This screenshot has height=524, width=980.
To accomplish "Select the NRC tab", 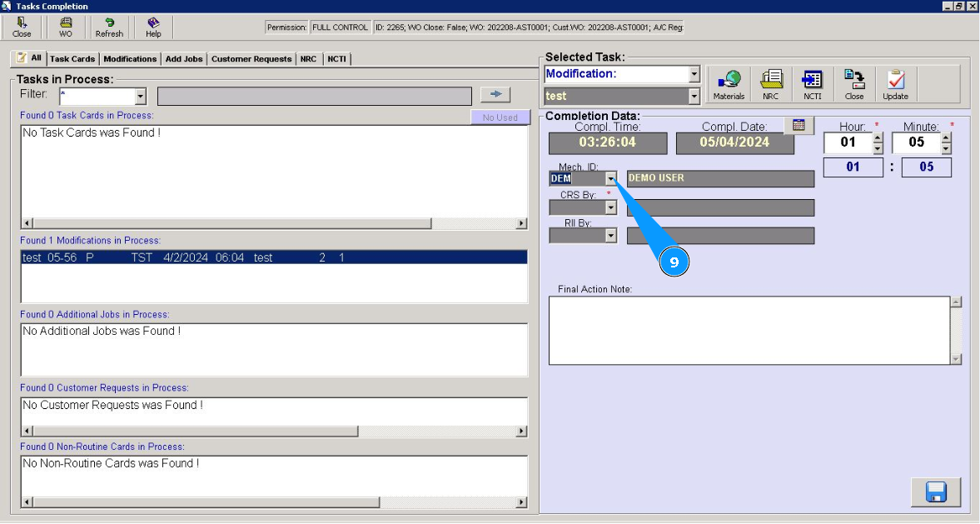I will [x=308, y=59].
